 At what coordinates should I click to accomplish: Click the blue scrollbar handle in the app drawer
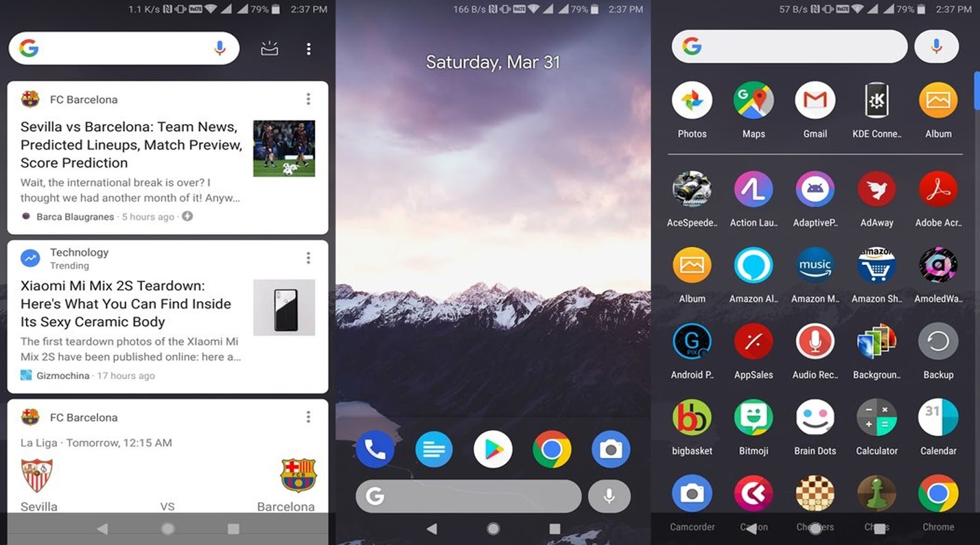(x=977, y=91)
